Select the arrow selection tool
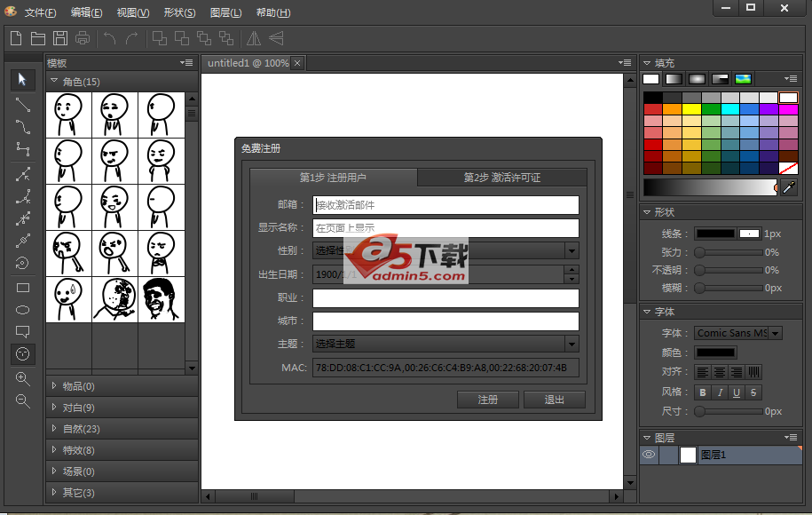The height and width of the screenshot is (515, 812). click(x=23, y=80)
